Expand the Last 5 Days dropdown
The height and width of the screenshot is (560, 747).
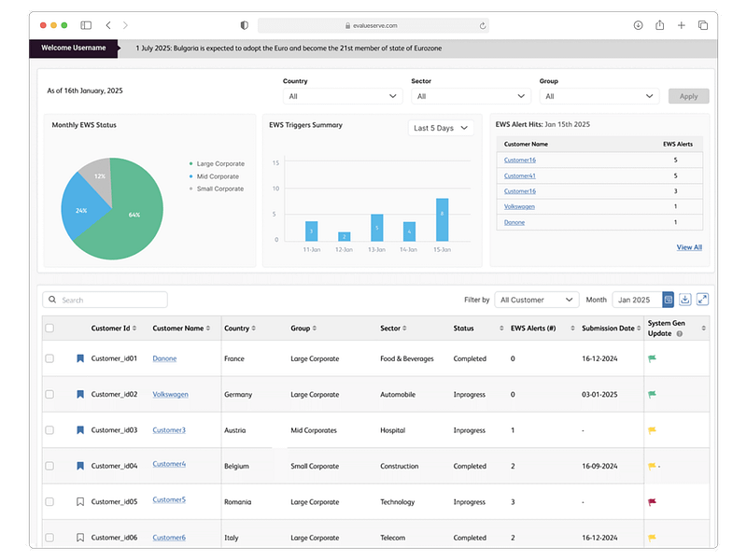(x=441, y=128)
